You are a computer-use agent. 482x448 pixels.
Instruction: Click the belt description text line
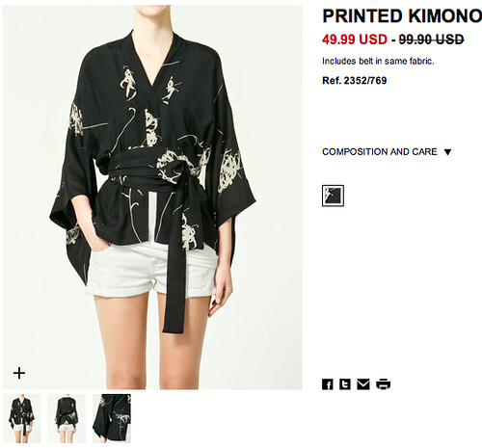click(378, 61)
